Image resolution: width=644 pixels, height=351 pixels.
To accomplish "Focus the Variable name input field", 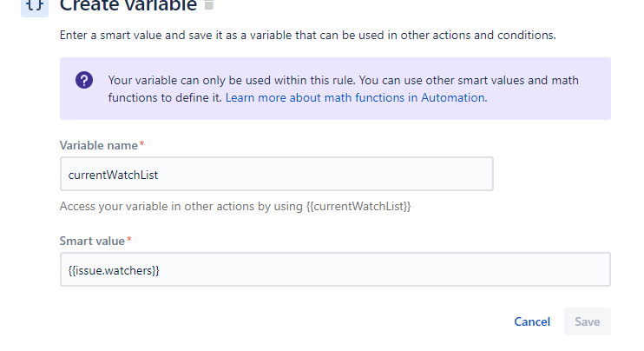I will point(276,174).
